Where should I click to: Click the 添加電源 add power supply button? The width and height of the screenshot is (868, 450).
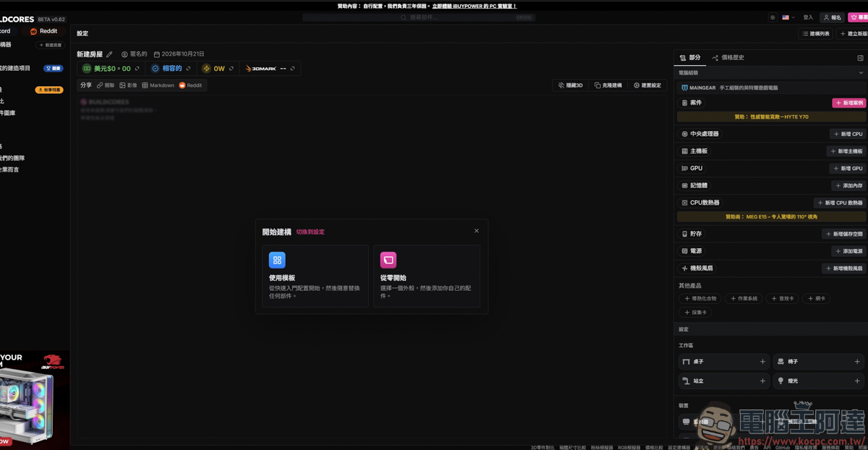(849, 251)
